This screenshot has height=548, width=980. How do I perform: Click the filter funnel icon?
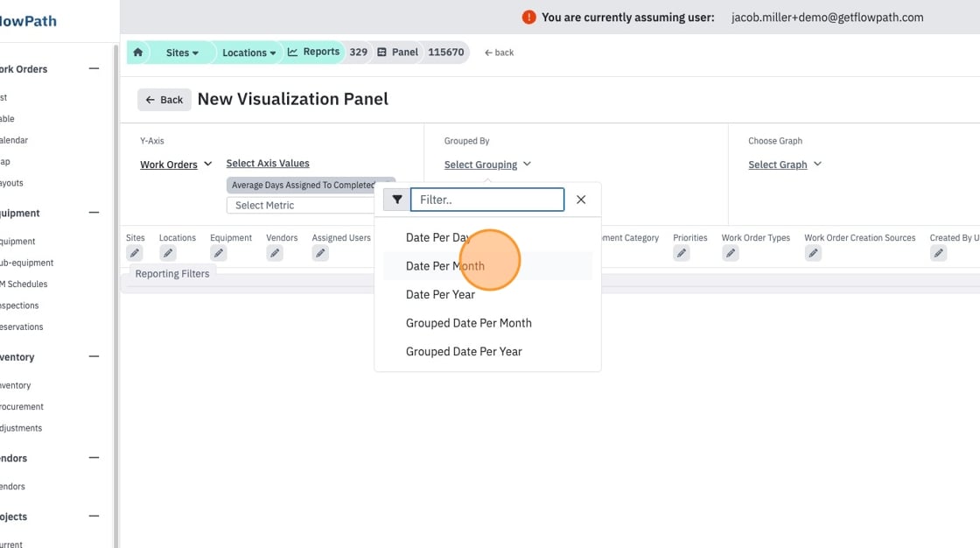tap(397, 200)
